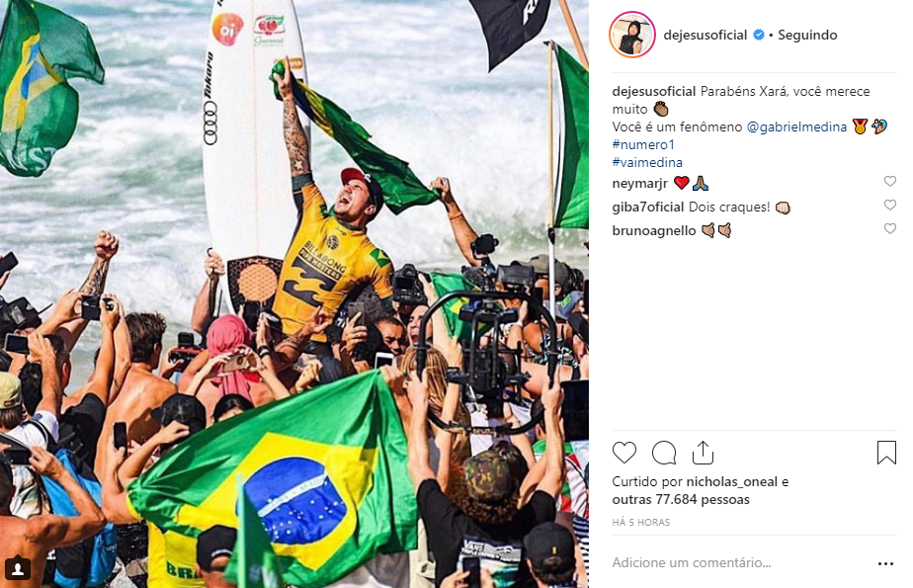Open comments via the speech bubble icon

(664, 453)
